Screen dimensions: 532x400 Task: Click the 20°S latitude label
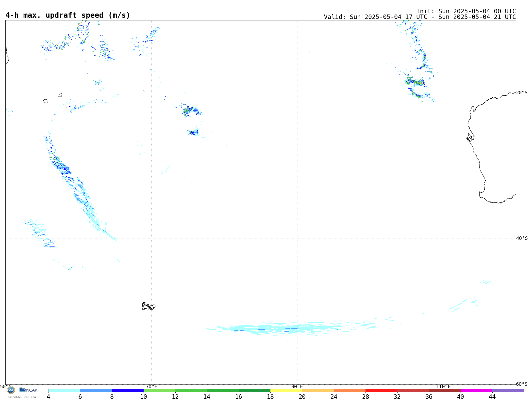(x=522, y=93)
